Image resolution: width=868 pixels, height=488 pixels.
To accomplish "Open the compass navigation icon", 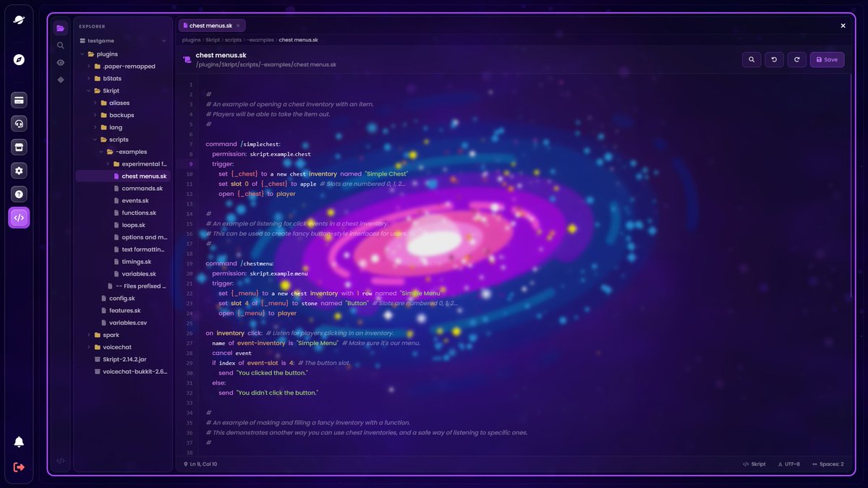I will click(x=19, y=59).
